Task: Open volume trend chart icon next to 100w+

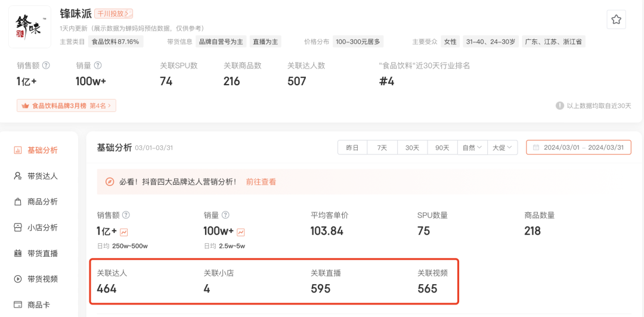Action: 241,232
